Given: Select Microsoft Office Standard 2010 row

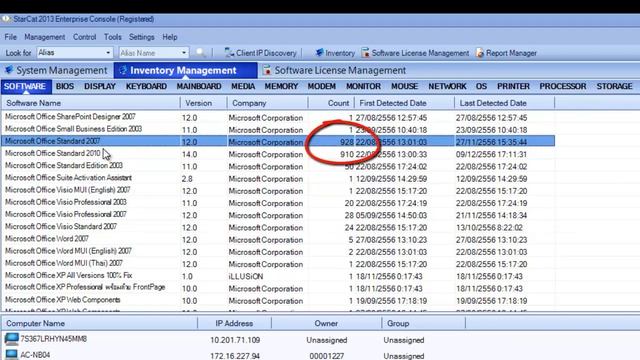Looking at the screenshot, I should [278, 154].
